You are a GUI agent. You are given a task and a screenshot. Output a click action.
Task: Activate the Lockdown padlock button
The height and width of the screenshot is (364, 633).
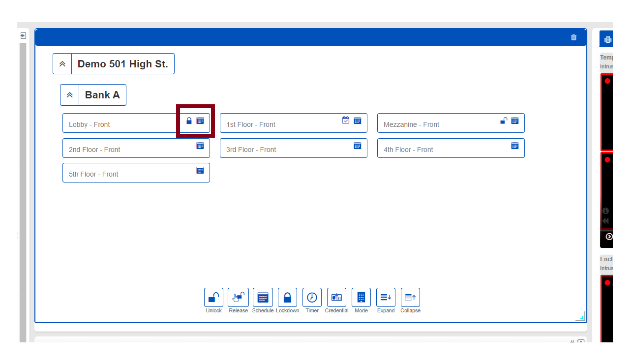point(287,298)
